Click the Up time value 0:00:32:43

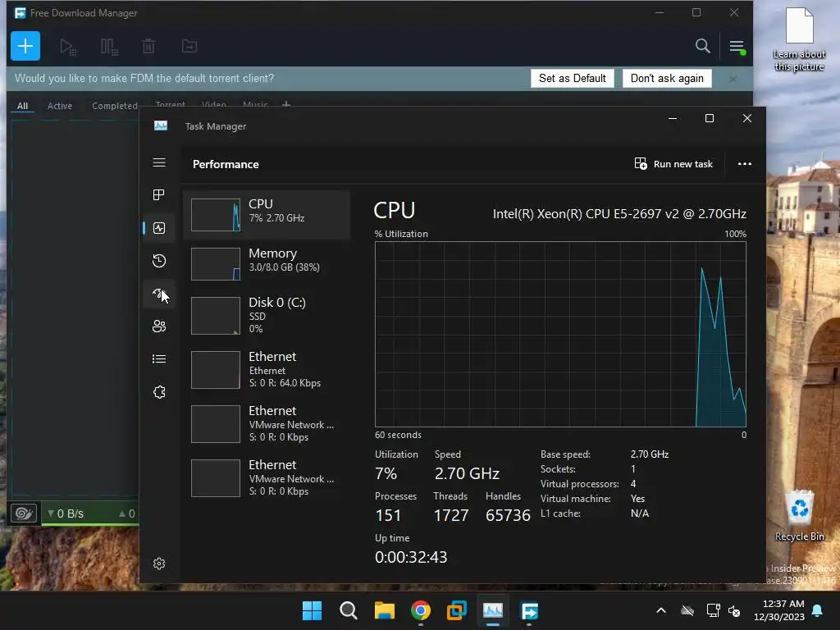pyautogui.click(x=411, y=557)
